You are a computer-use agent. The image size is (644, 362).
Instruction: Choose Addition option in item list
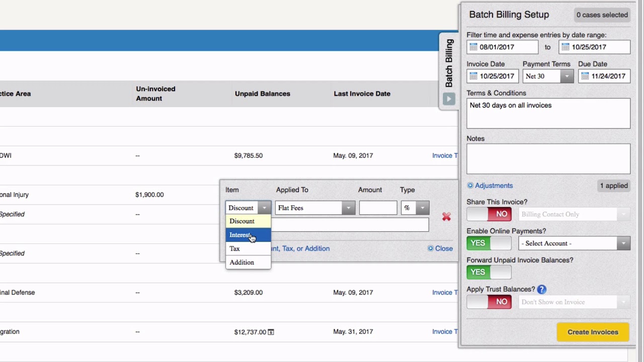point(248,262)
